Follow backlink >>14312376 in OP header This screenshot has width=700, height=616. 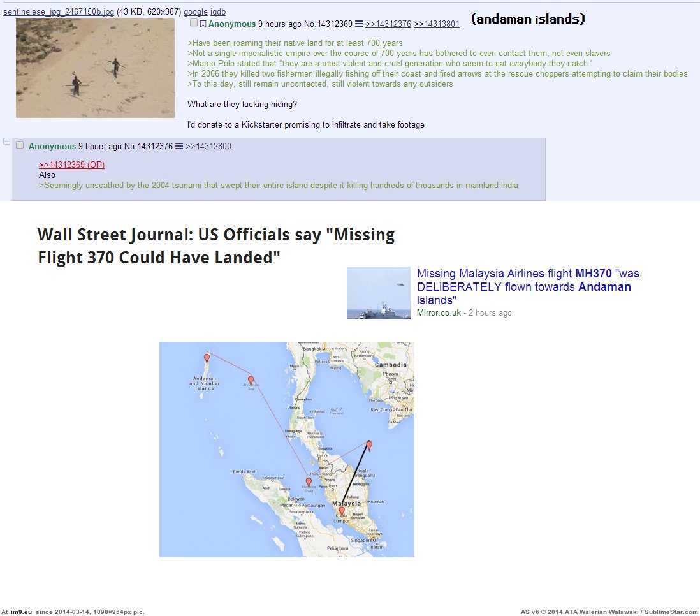pos(388,24)
